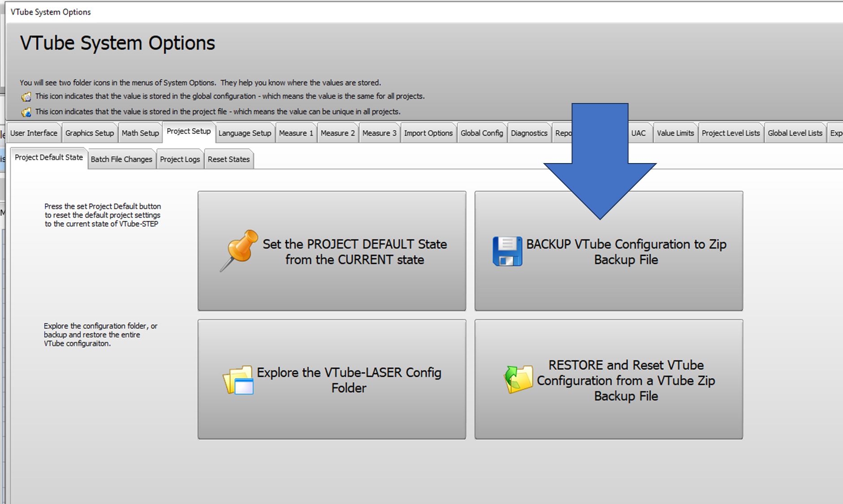Image resolution: width=843 pixels, height=504 pixels.
Task: Open the User Interface tab
Action: (x=34, y=133)
